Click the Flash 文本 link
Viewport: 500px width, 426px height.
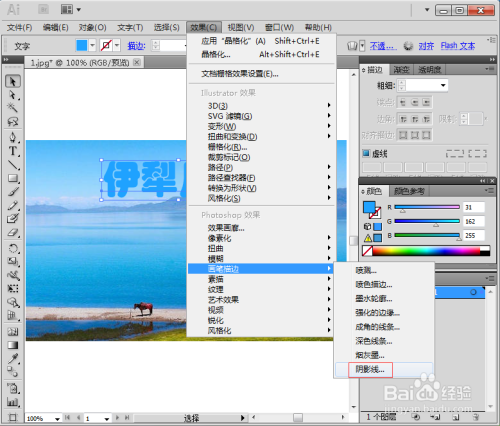(458, 46)
